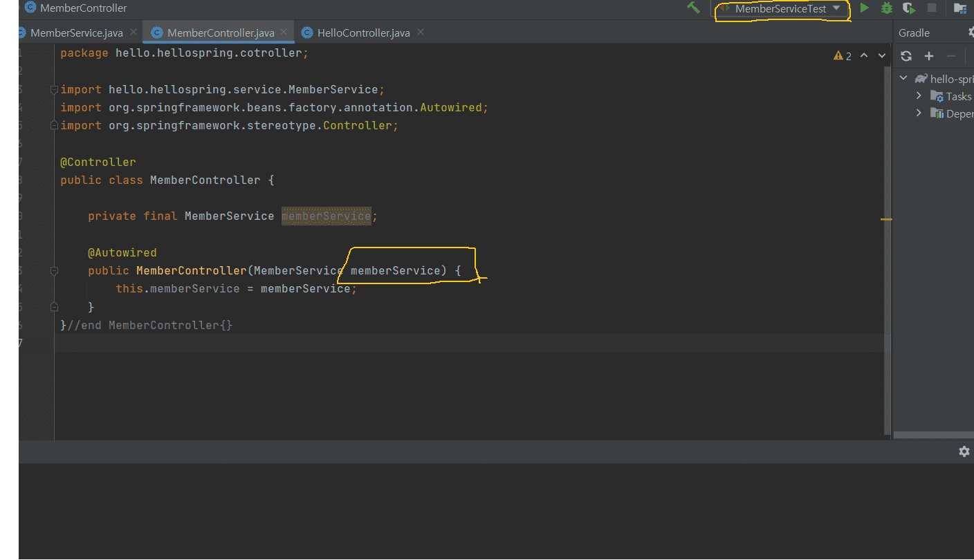
Task: Reload all Gradle projects refresh icon
Action: click(906, 56)
